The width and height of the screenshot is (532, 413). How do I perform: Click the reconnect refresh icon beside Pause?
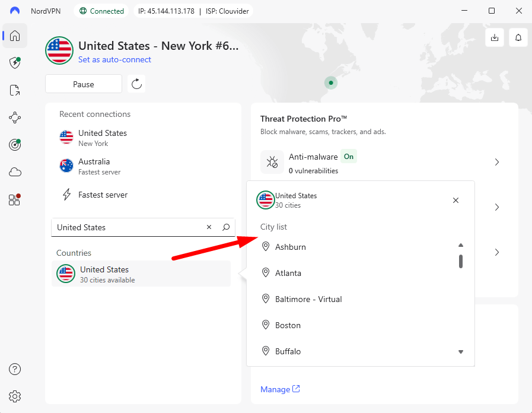point(136,84)
